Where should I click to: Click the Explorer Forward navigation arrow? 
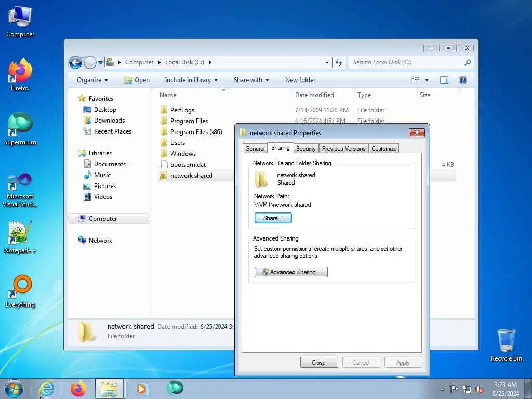click(x=89, y=62)
